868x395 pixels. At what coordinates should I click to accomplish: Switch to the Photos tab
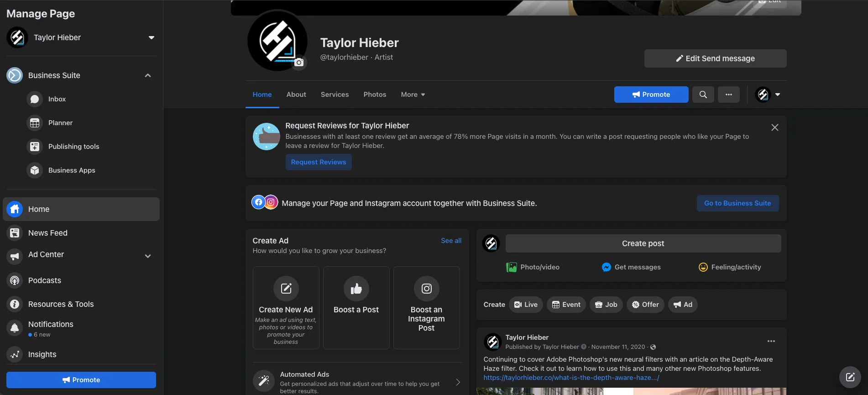(x=375, y=95)
